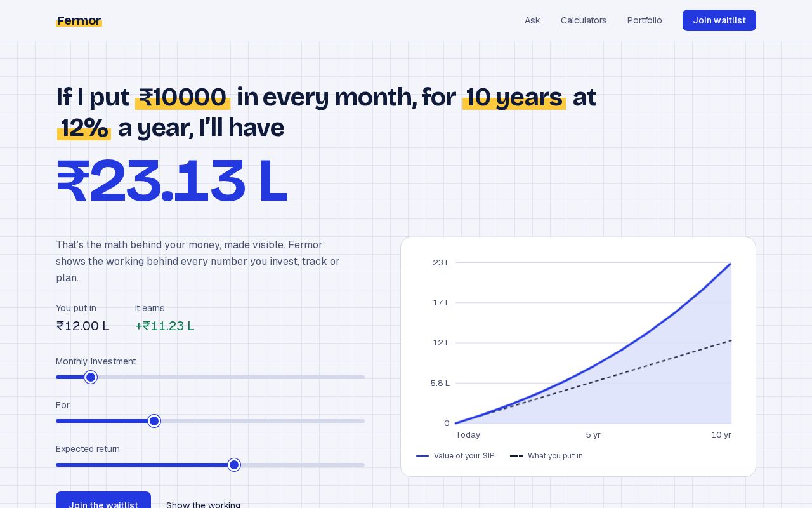The height and width of the screenshot is (508, 812).
Task: Click the Monthly investment slider handle
Action: pyautogui.click(x=91, y=377)
